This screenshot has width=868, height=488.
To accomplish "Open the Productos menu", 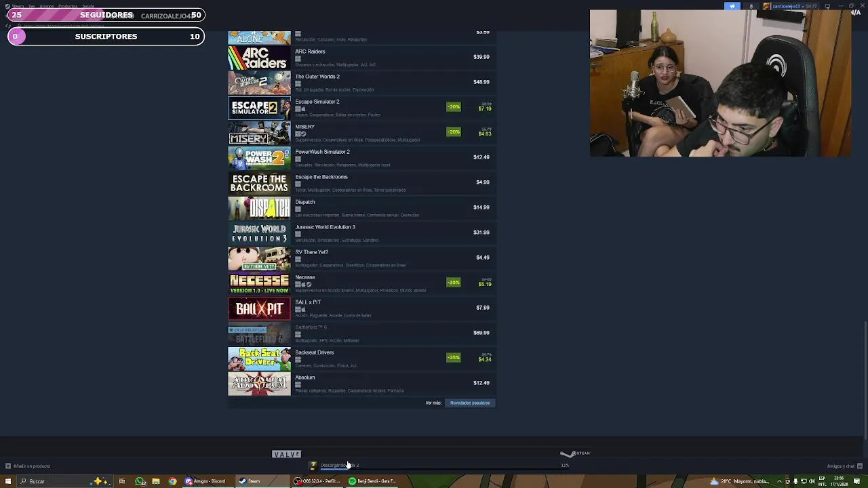I will 68,6.
